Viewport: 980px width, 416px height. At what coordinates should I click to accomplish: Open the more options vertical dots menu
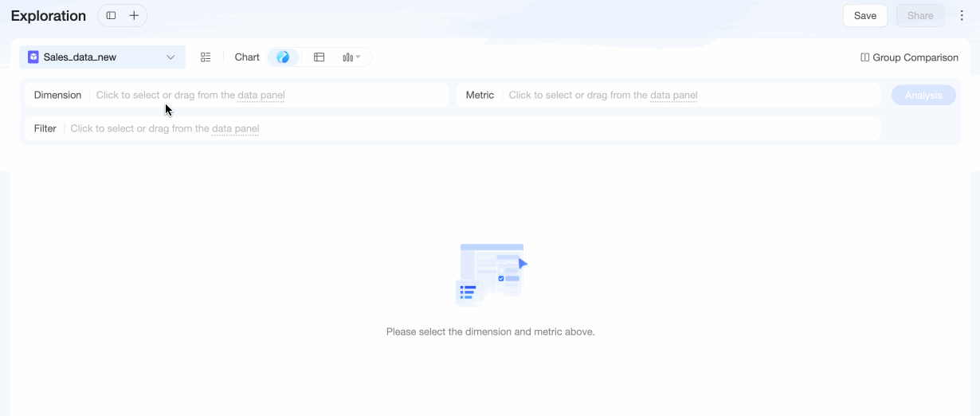coord(962,15)
